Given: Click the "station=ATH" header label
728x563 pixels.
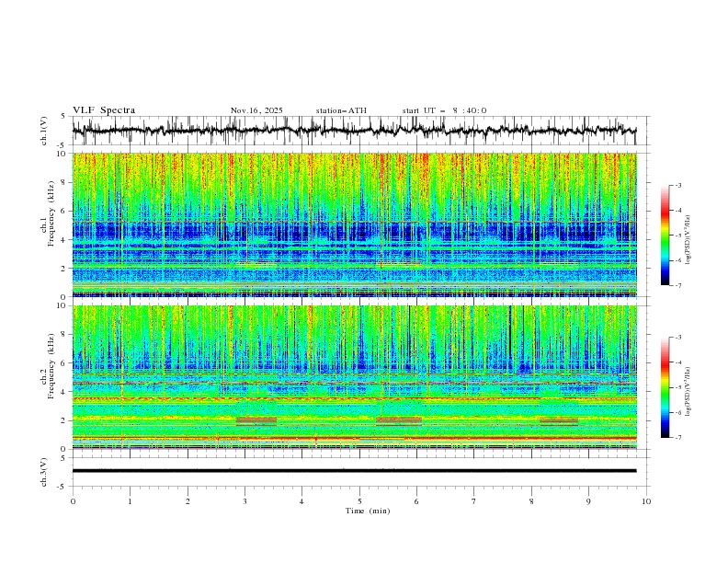Looking at the screenshot, I should tap(341, 110).
